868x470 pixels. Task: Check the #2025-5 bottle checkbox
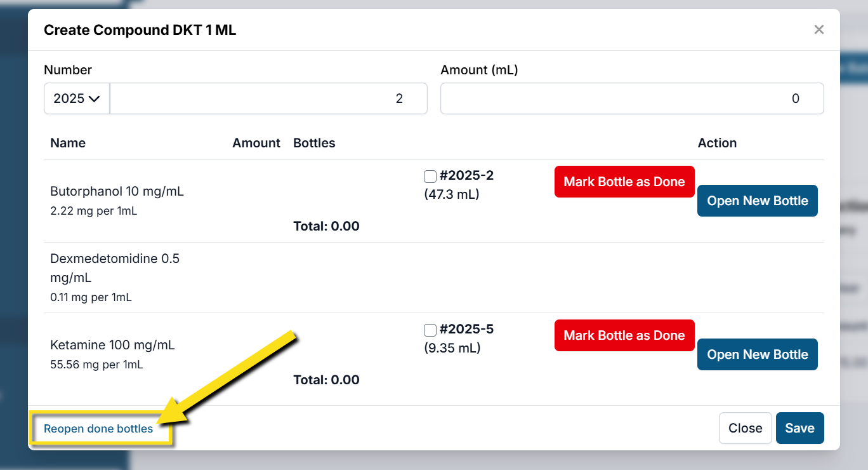click(430, 330)
